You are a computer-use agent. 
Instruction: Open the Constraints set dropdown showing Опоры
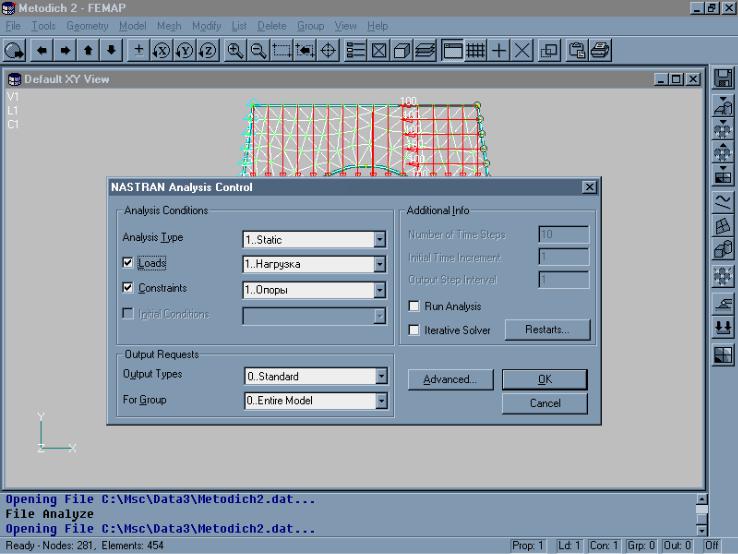379,290
